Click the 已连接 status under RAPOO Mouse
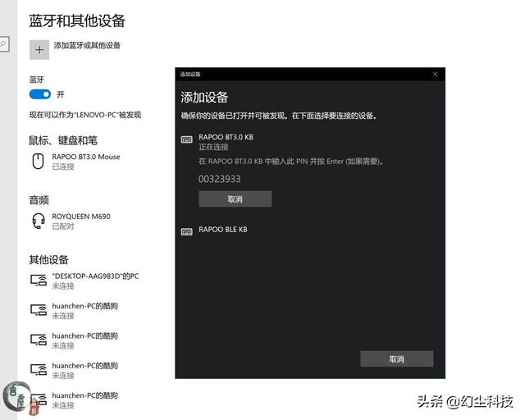The image size is (525, 420). pyautogui.click(x=63, y=167)
